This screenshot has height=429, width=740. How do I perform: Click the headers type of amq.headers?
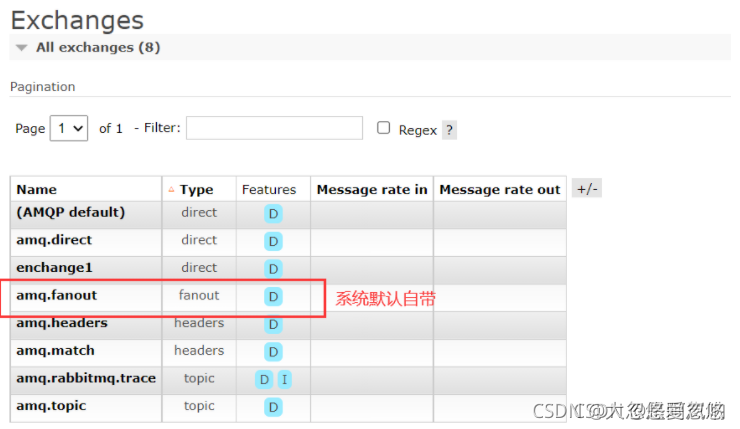[x=199, y=323]
